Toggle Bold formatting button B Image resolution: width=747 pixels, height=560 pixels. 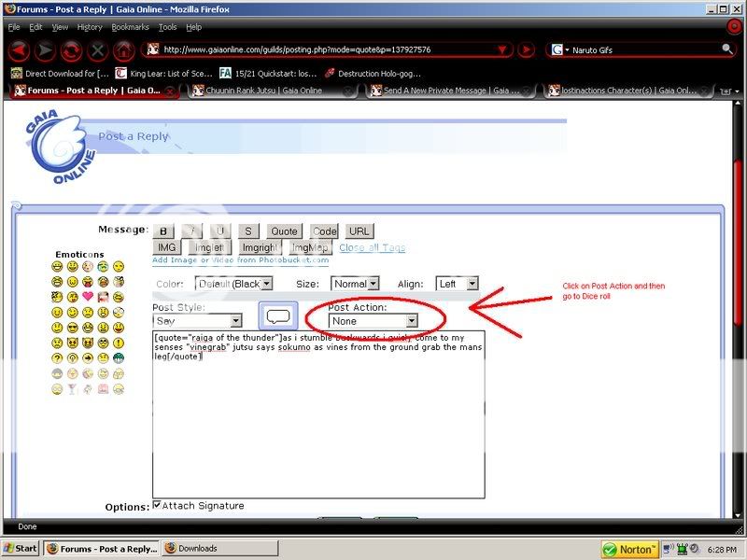163,231
